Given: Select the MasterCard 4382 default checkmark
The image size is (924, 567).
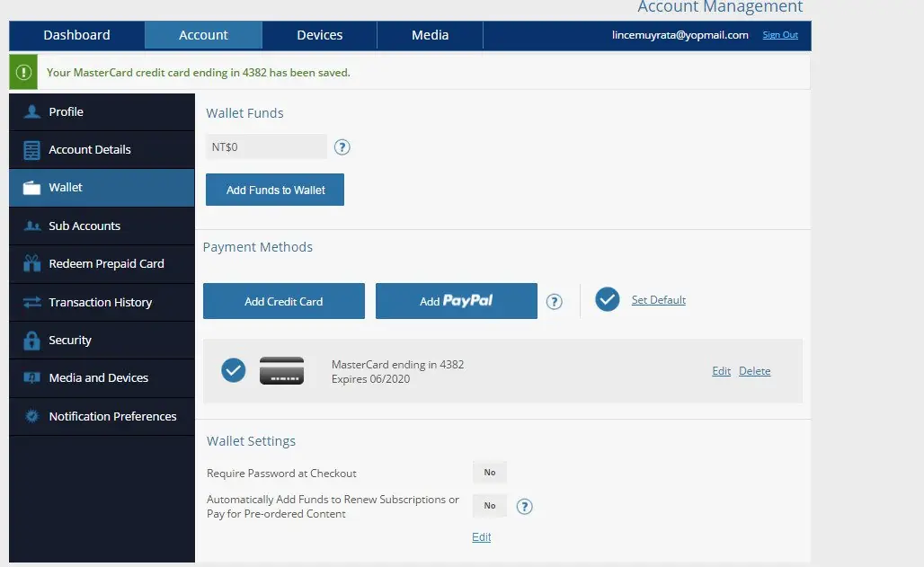Looking at the screenshot, I should pyautogui.click(x=234, y=370).
